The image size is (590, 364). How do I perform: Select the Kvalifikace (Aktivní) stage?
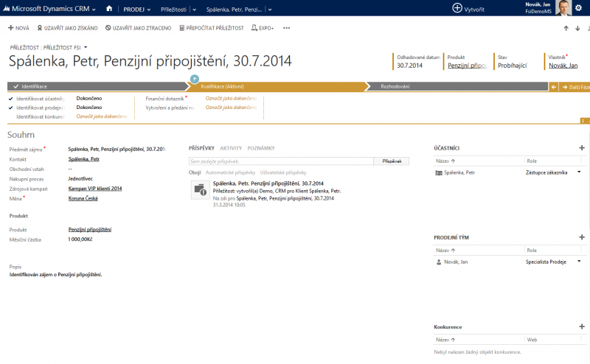pos(277,86)
